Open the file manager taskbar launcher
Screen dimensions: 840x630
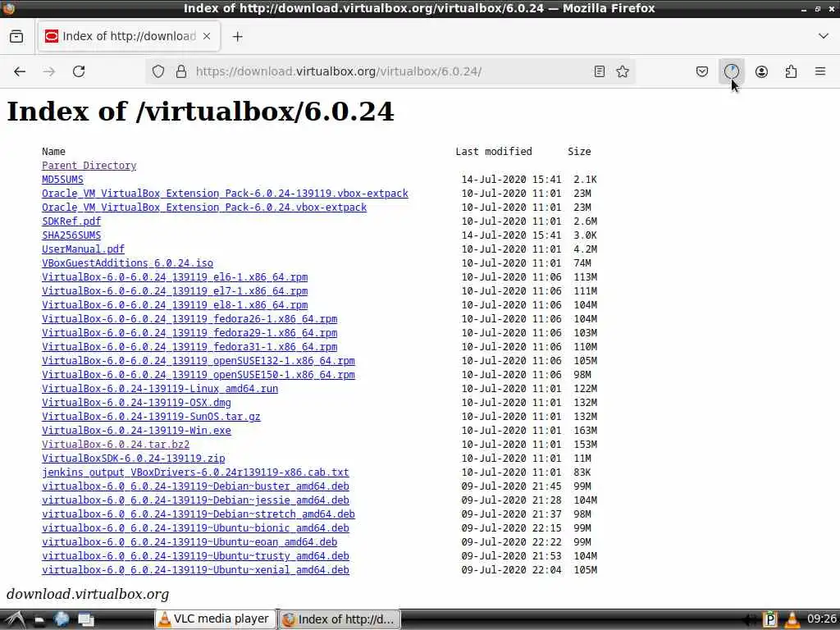click(x=39, y=620)
